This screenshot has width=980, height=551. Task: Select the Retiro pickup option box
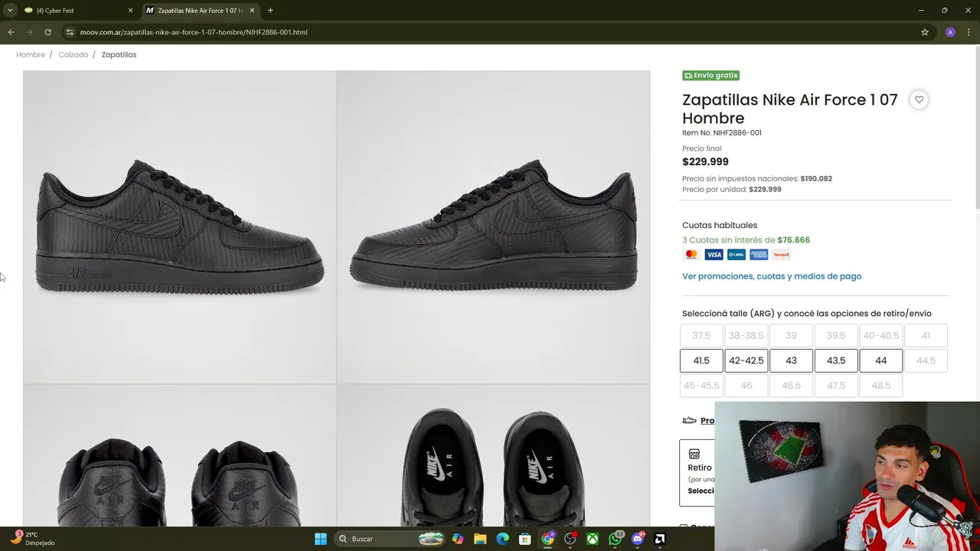697,472
